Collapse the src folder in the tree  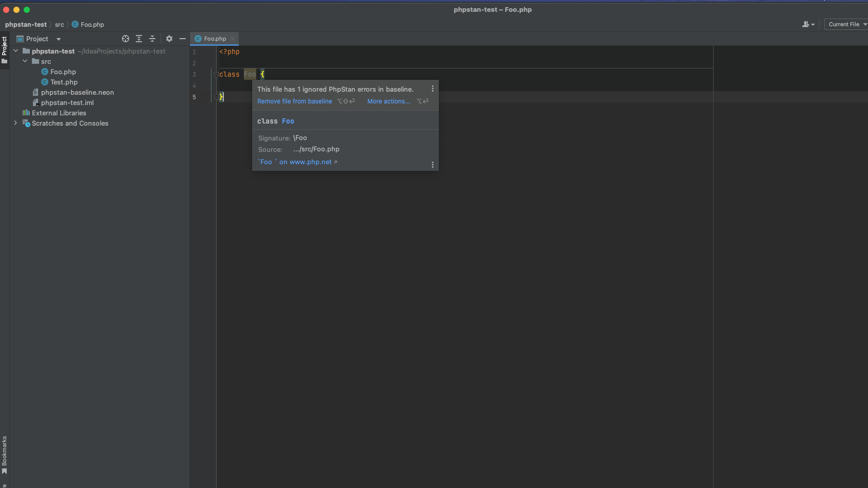coord(25,61)
